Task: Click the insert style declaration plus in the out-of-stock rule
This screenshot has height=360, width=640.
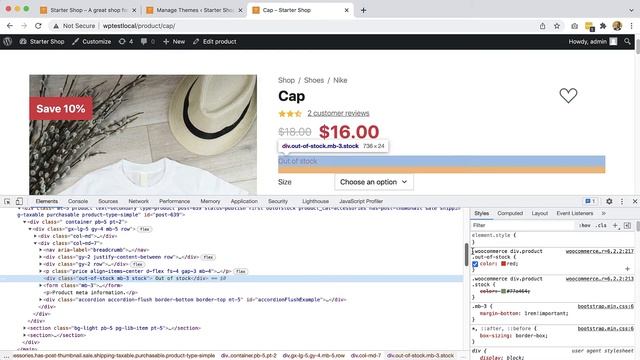Action: 627,269
